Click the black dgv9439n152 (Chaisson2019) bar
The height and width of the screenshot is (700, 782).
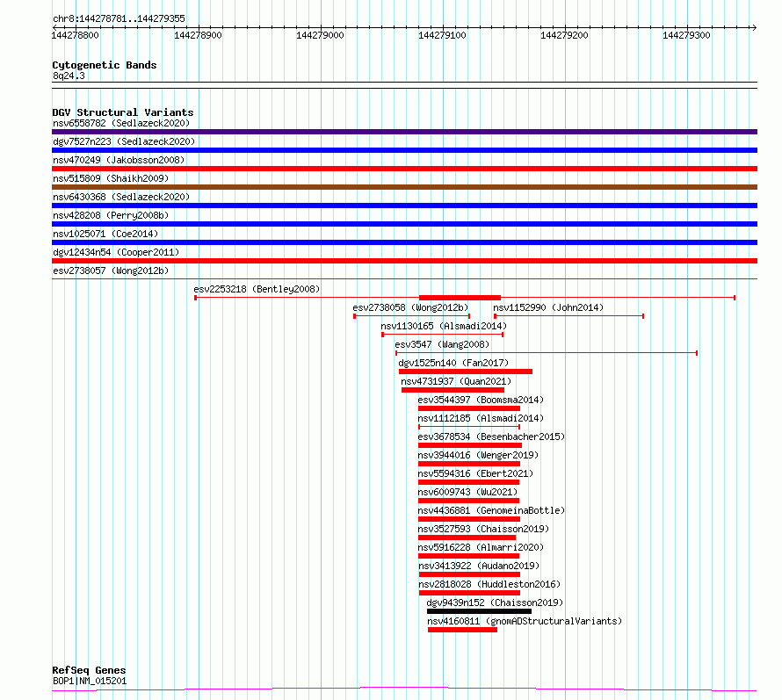tap(479, 611)
